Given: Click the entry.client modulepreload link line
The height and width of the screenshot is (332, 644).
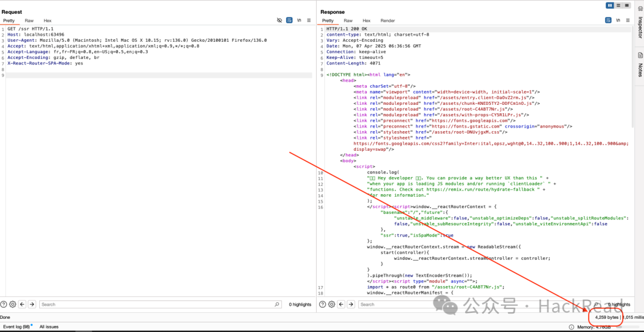Looking at the screenshot, I should tap(444, 98).
